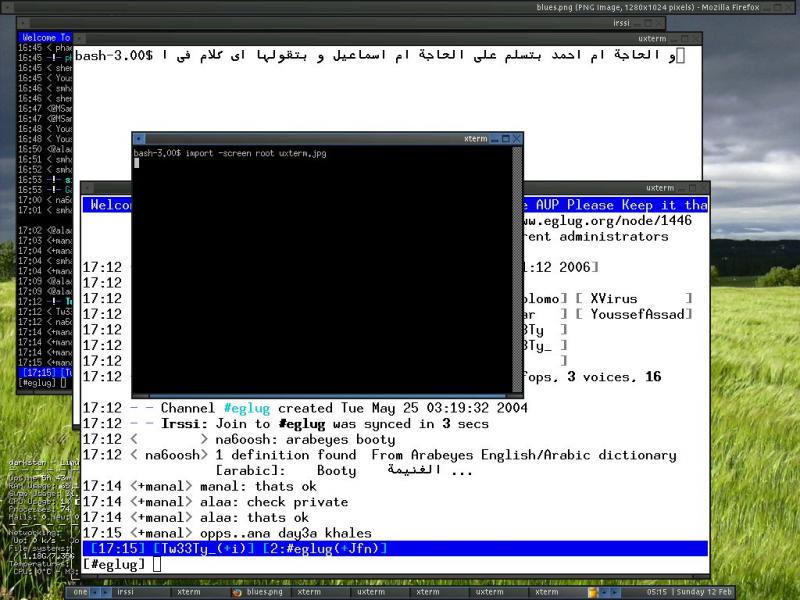Click the right workspace arrow beside 'one'
Image resolution: width=800 pixels, height=600 pixels.
[104, 592]
